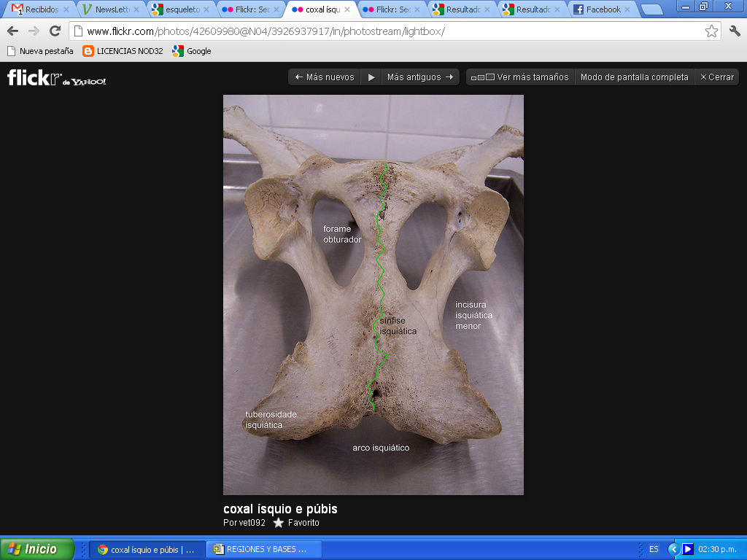The height and width of the screenshot is (560, 747).
Task: Open vet092's profile link
Action: pyautogui.click(x=252, y=523)
